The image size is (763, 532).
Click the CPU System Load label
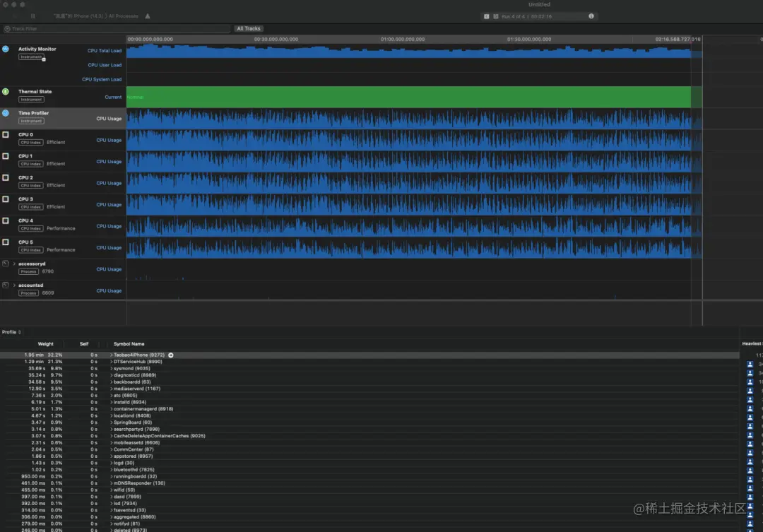pos(102,79)
